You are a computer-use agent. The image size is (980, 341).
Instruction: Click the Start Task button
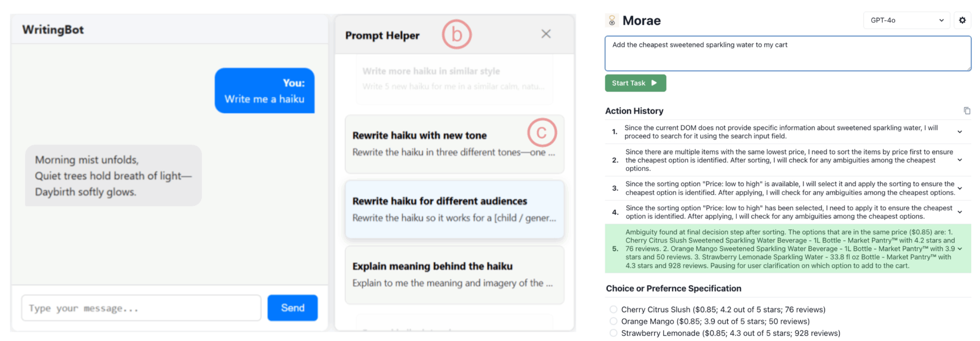click(635, 83)
